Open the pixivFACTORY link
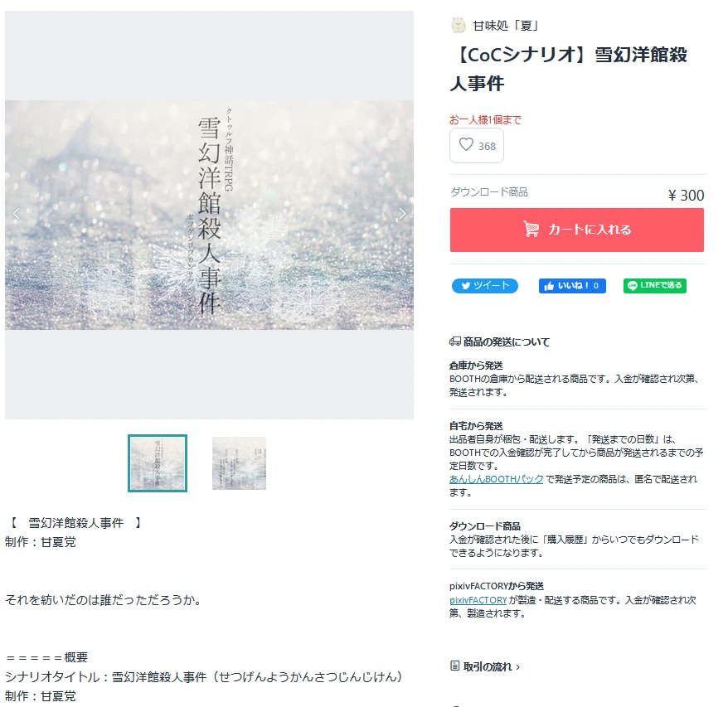The image size is (728, 707). tap(478, 600)
